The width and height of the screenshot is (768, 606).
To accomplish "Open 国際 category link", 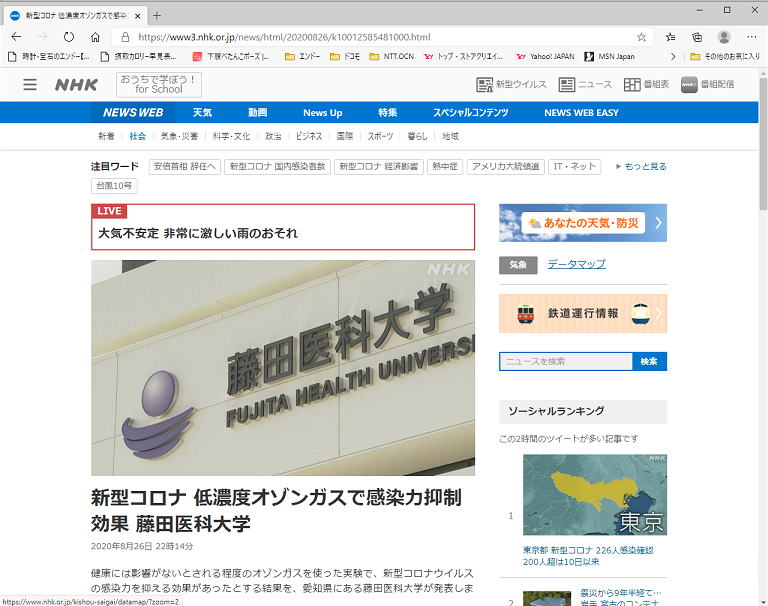I will [345, 136].
